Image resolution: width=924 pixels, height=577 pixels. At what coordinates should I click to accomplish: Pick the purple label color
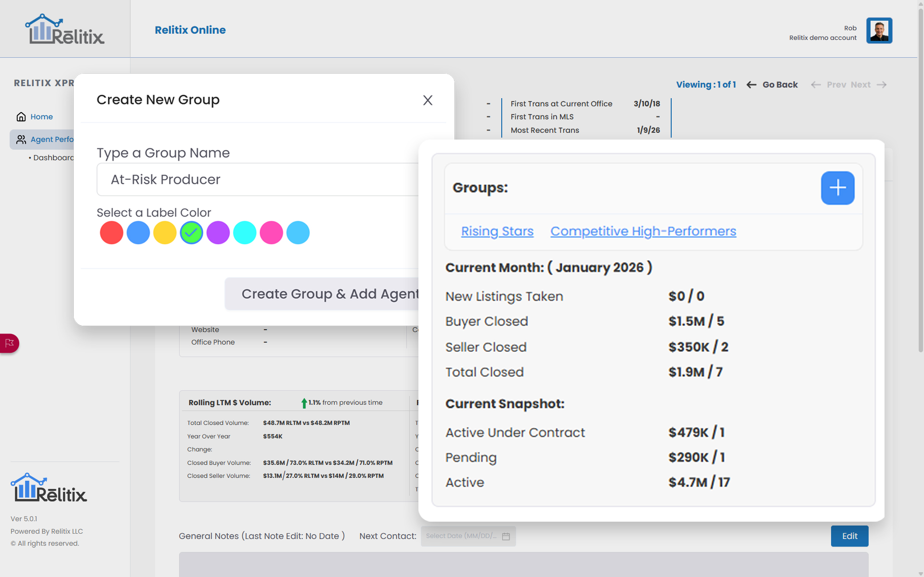point(218,233)
